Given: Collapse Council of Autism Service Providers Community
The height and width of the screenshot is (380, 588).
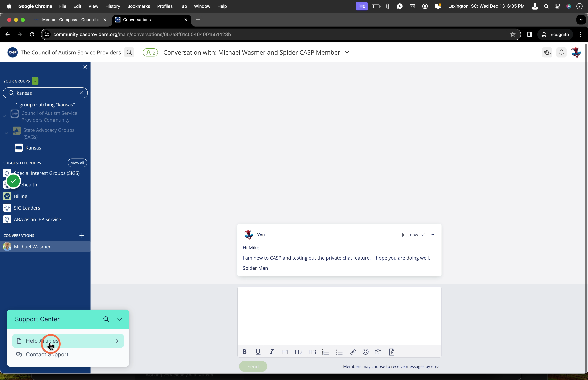Looking at the screenshot, I should click(4, 116).
